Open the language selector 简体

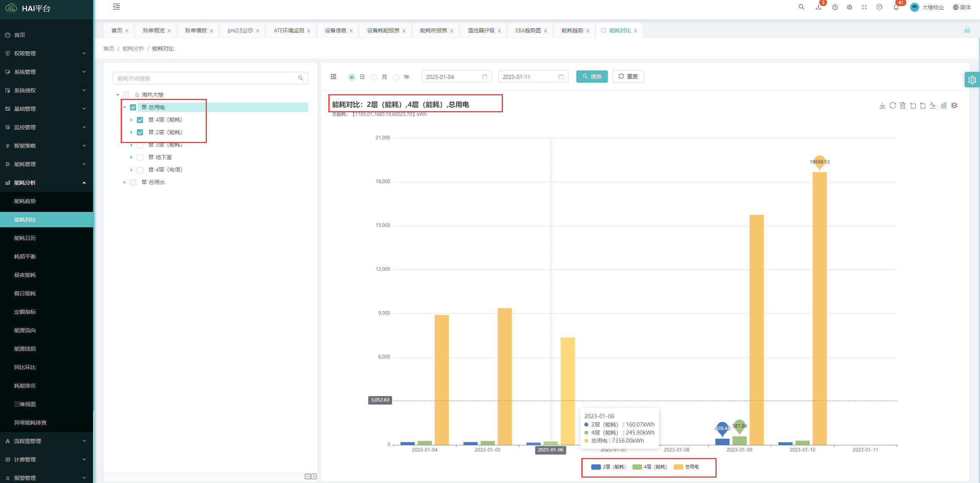coord(962,7)
